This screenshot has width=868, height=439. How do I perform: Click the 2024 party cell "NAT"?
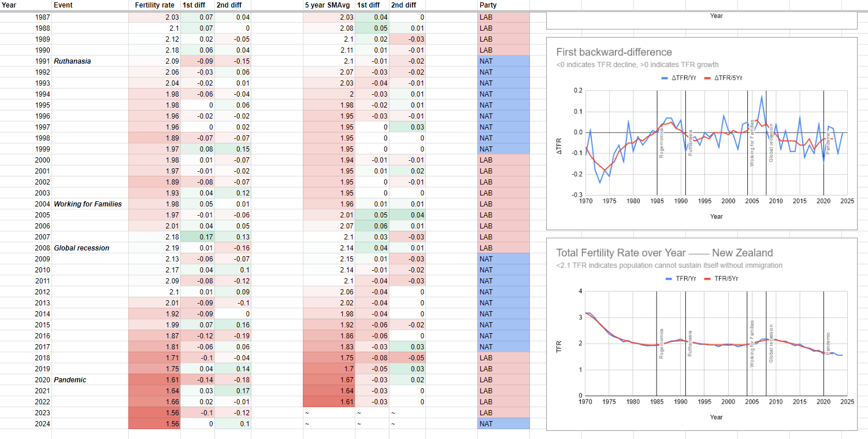click(503, 423)
